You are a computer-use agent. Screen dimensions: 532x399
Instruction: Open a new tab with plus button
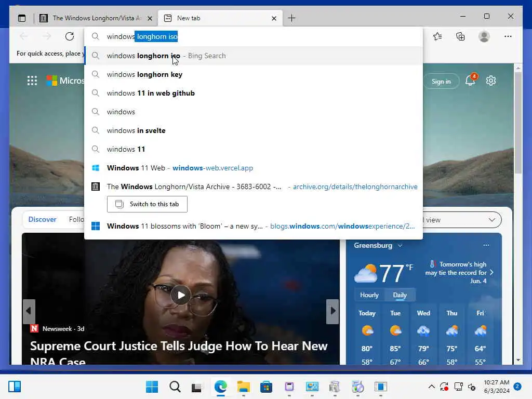click(291, 18)
